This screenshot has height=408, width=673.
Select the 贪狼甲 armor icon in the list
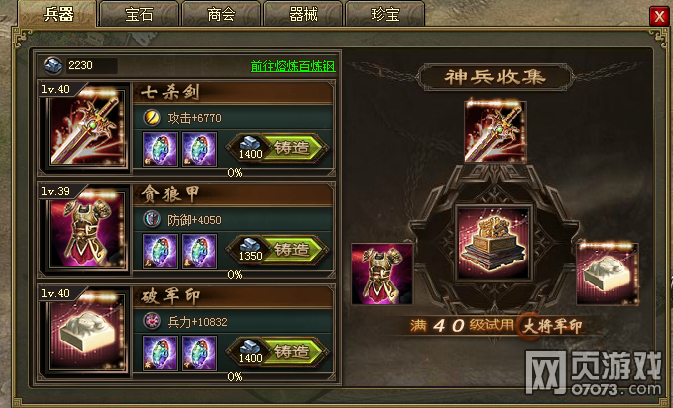pos(87,230)
